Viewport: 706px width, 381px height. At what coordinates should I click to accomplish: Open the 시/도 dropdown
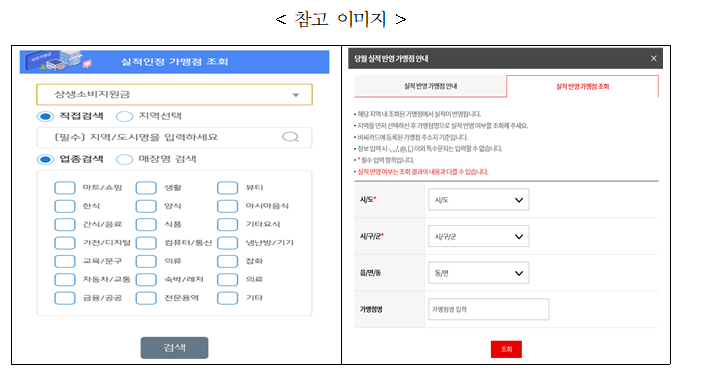[x=479, y=200]
